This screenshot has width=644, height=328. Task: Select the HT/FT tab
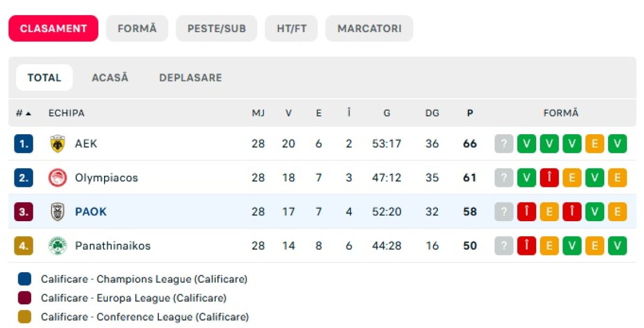point(291,28)
